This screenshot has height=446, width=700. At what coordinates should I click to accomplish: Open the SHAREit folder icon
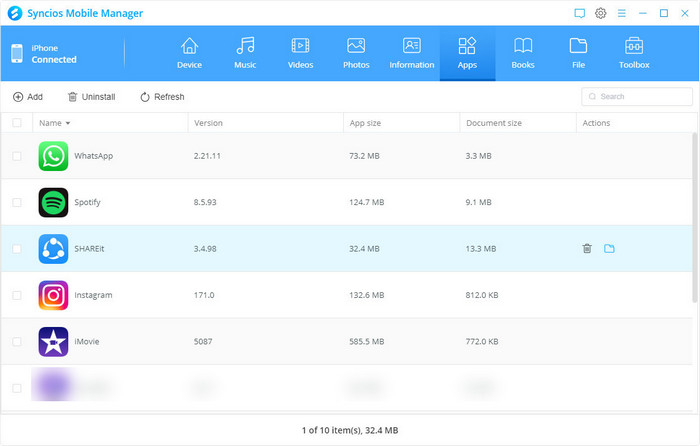pos(609,248)
